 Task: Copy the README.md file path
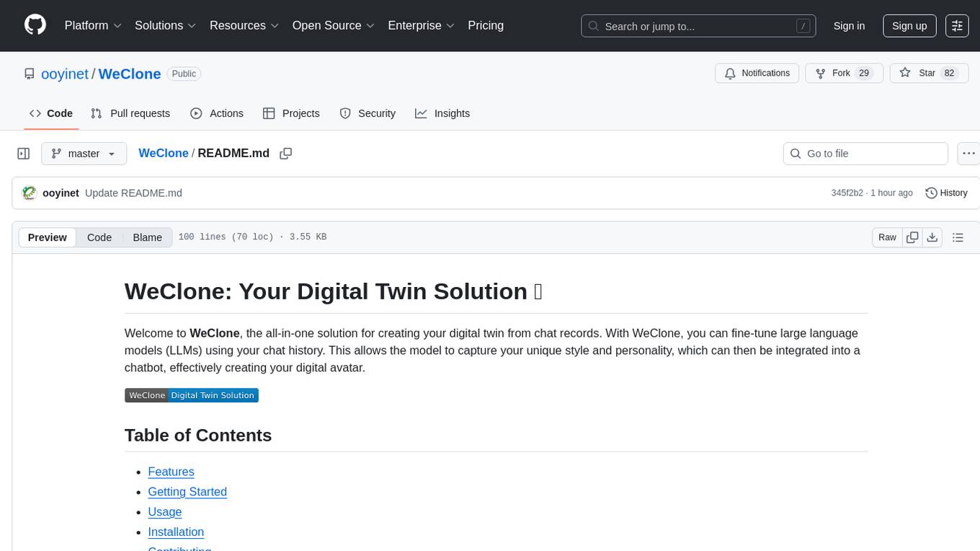[285, 154]
